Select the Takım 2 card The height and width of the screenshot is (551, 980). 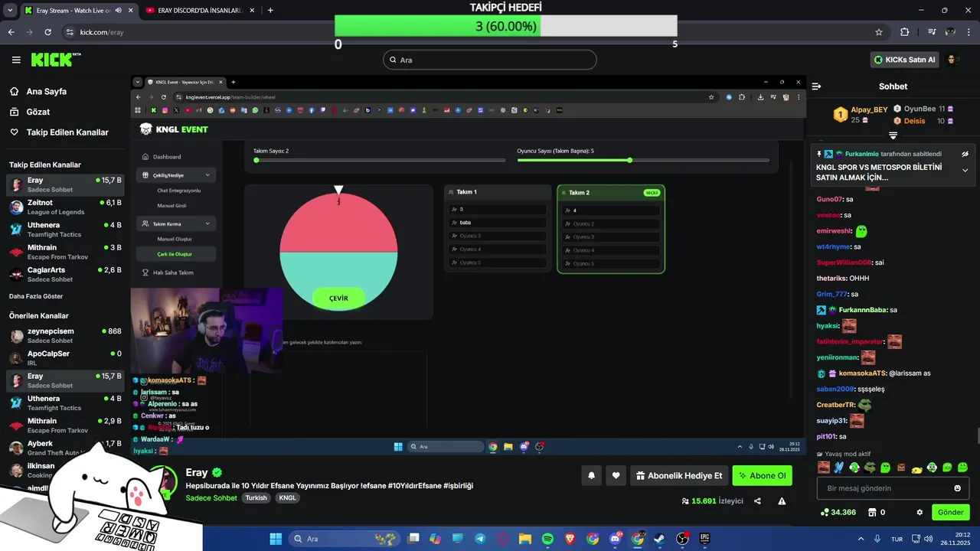(x=611, y=229)
